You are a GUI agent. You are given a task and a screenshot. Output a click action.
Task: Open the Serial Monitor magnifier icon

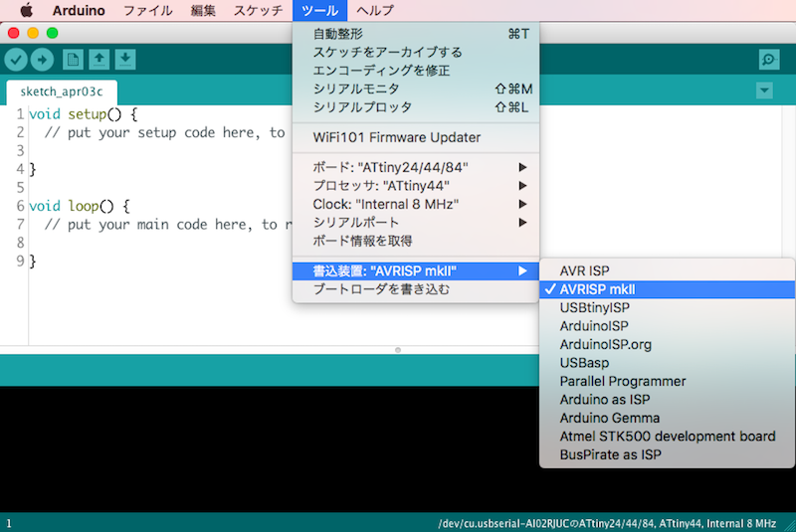(769, 60)
